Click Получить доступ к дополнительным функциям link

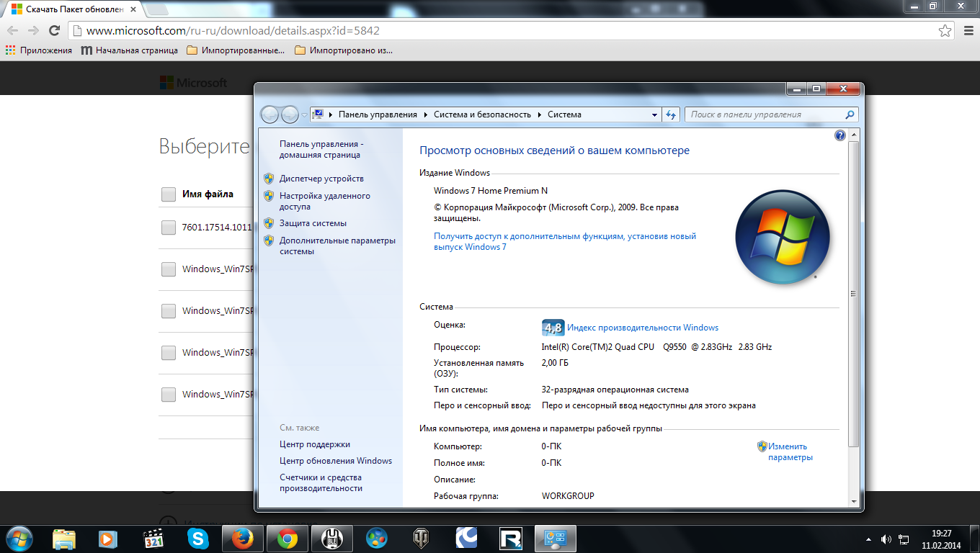tap(565, 241)
